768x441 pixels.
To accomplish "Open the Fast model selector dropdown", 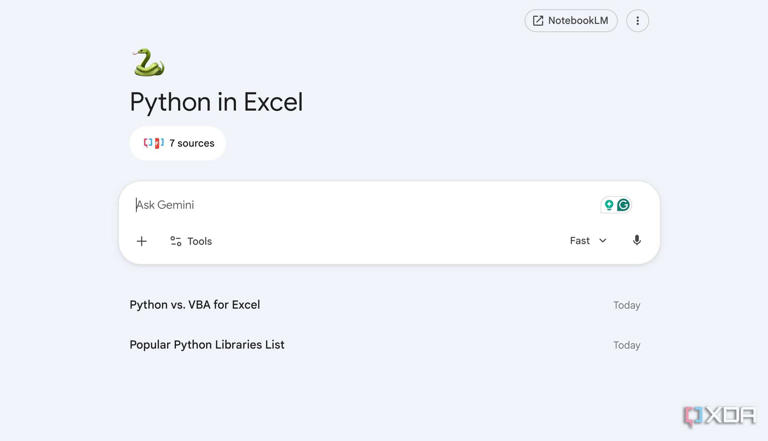I will tap(588, 241).
